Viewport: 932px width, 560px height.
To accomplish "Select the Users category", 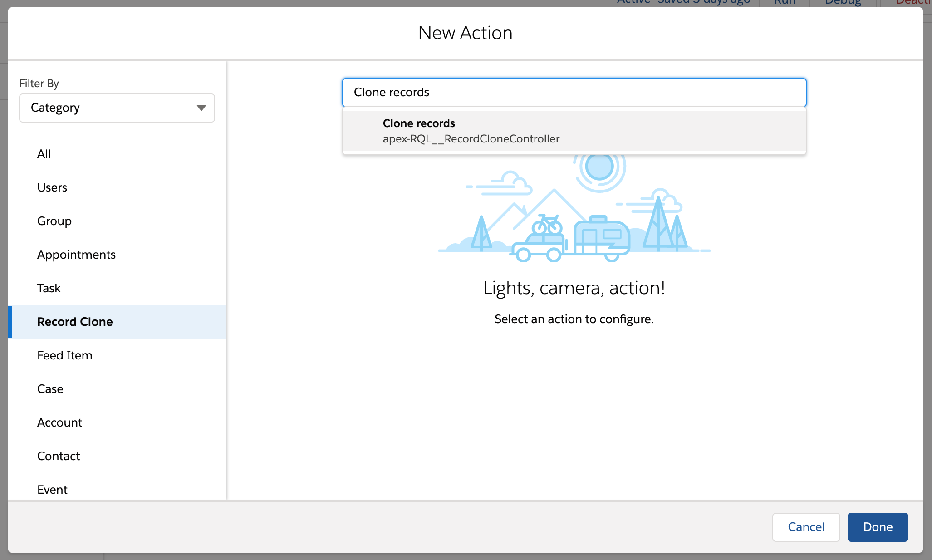I will (x=52, y=187).
